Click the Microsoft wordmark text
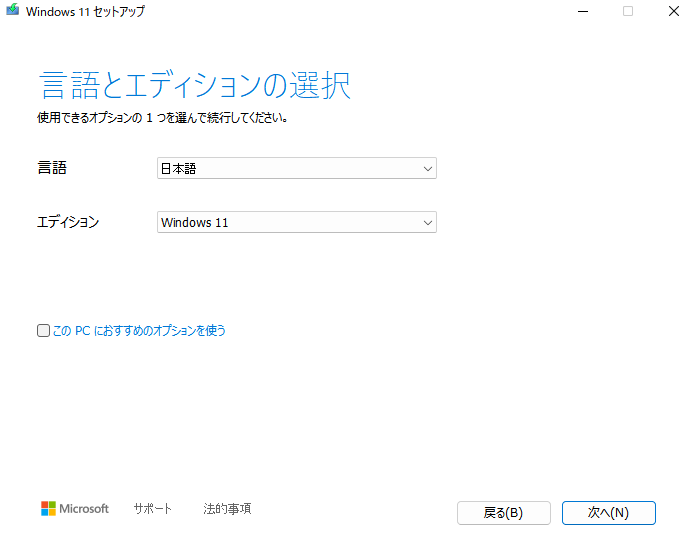Screen dimensions: 693x548 click(x=84, y=509)
